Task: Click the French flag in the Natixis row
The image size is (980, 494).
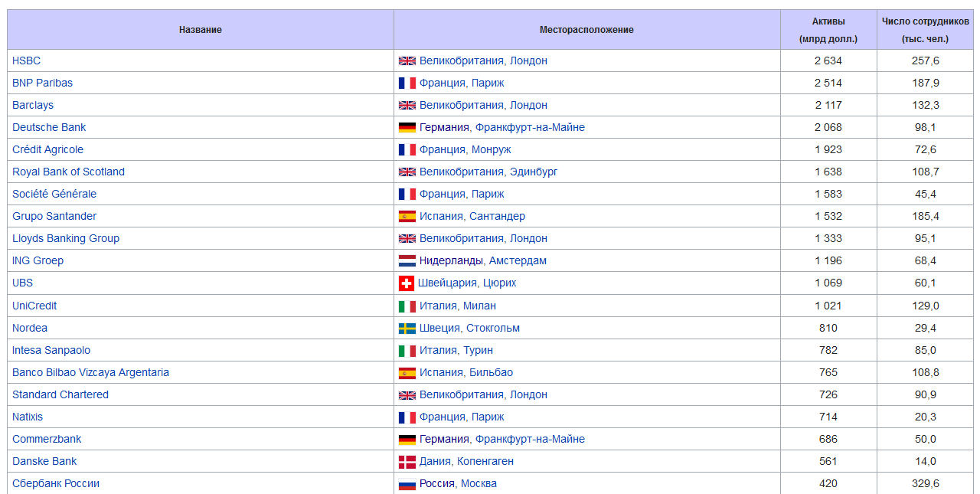Action: (407, 417)
